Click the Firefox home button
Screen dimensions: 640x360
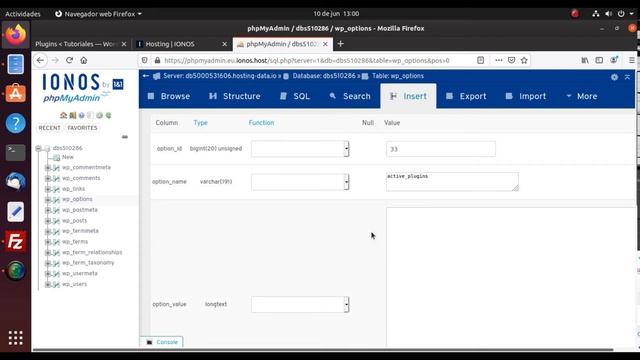click(x=84, y=60)
